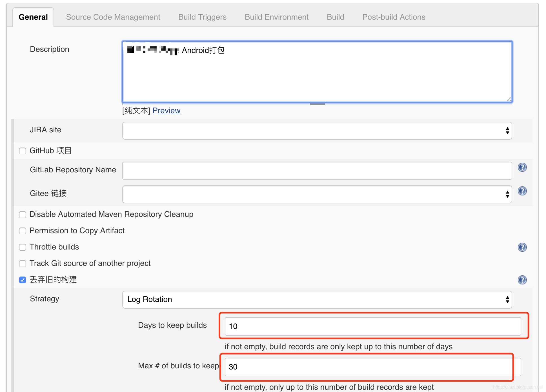This screenshot has height=392, width=546.
Task: Open help icon for Gitee 链接
Action: [x=522, y=191]
